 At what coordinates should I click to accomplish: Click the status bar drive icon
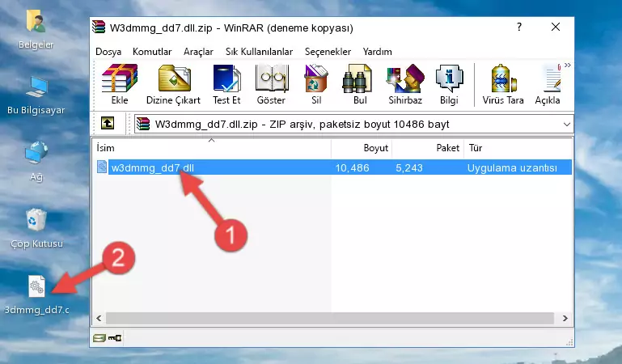point(99,338)
